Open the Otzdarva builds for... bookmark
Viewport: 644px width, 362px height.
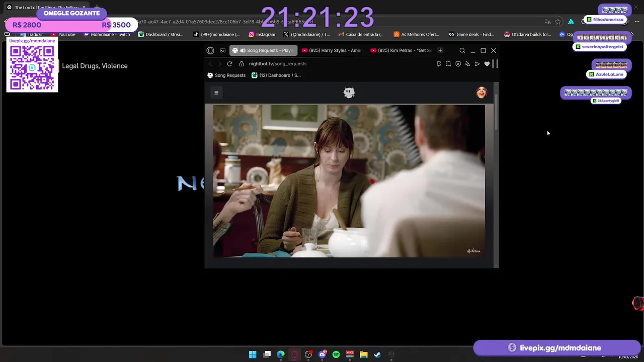(528, 35)
